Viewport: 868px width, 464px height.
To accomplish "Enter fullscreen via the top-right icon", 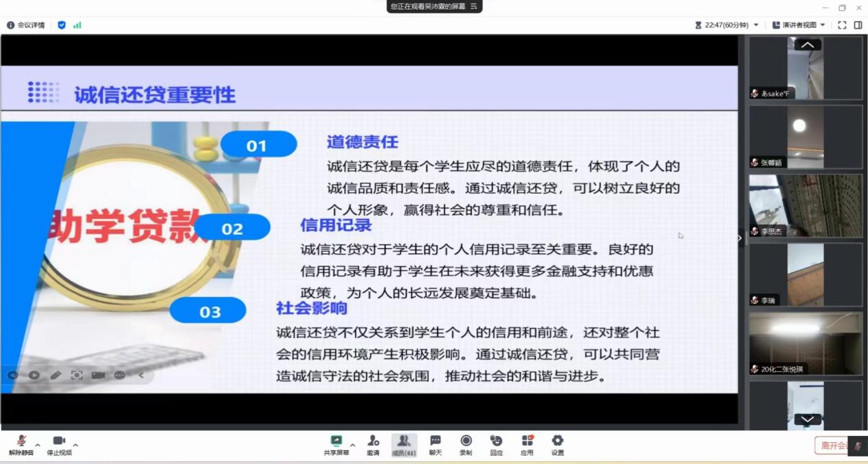I will (x=842, y=25).
